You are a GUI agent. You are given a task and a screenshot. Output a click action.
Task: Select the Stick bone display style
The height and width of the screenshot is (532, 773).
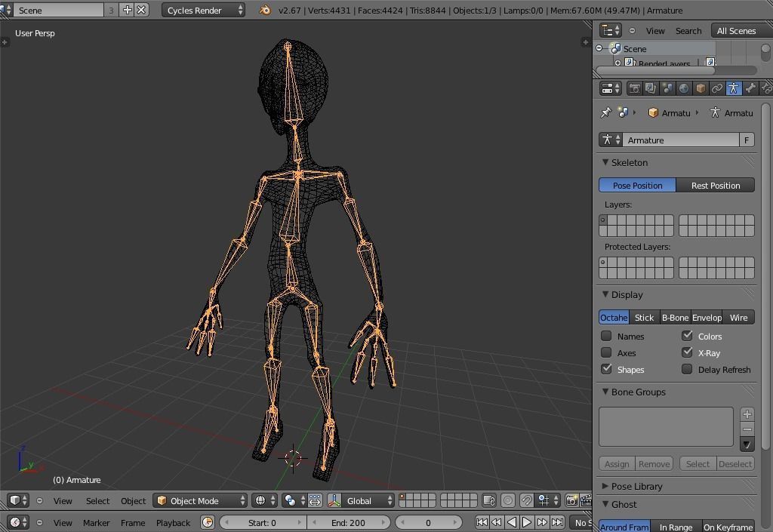(644, 317)
